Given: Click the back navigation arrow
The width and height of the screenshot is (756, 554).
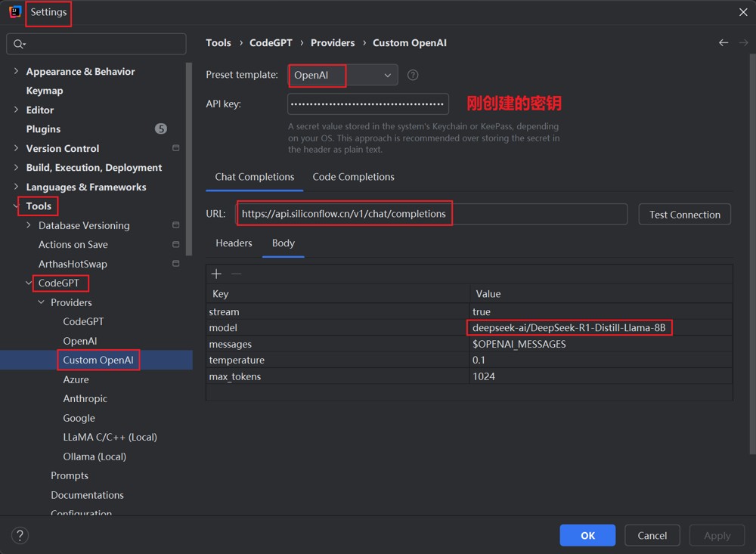Looking at the screenshot, I should coord(723,43).
